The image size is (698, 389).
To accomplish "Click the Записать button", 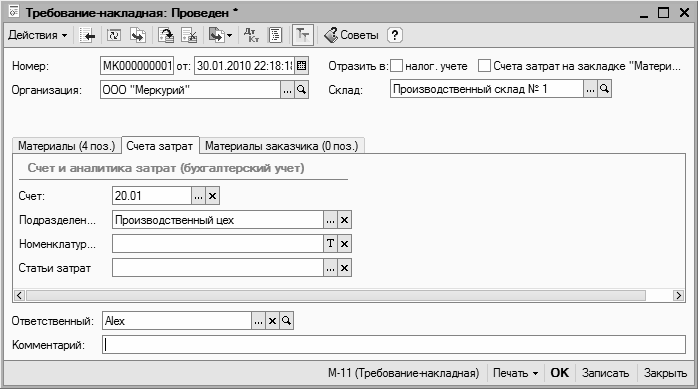I will click(605, 373).
